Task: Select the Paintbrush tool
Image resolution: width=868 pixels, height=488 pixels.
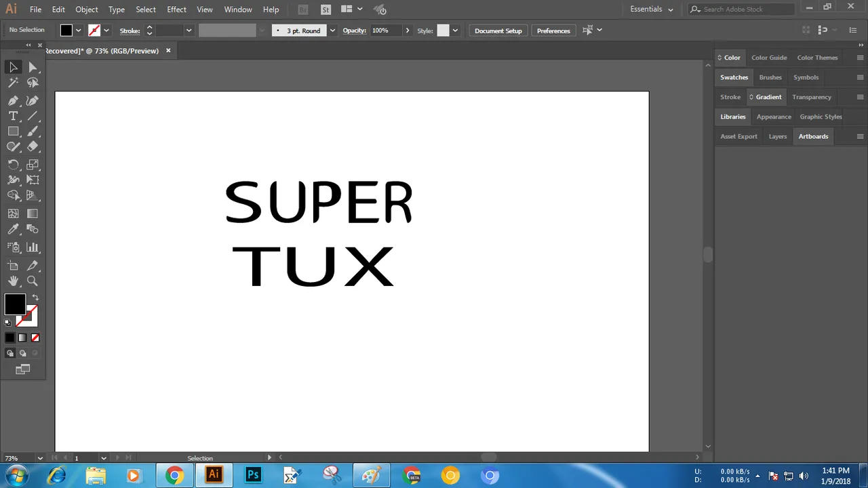Action: (x=33, y=131)
